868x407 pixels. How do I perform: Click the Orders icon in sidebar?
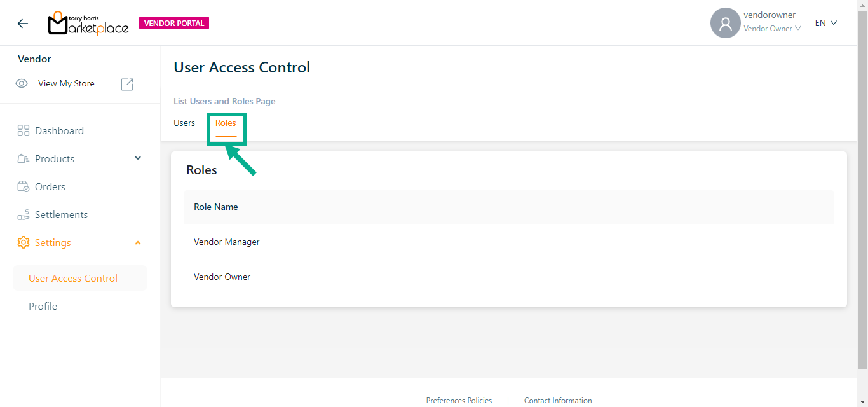[24, 186]
